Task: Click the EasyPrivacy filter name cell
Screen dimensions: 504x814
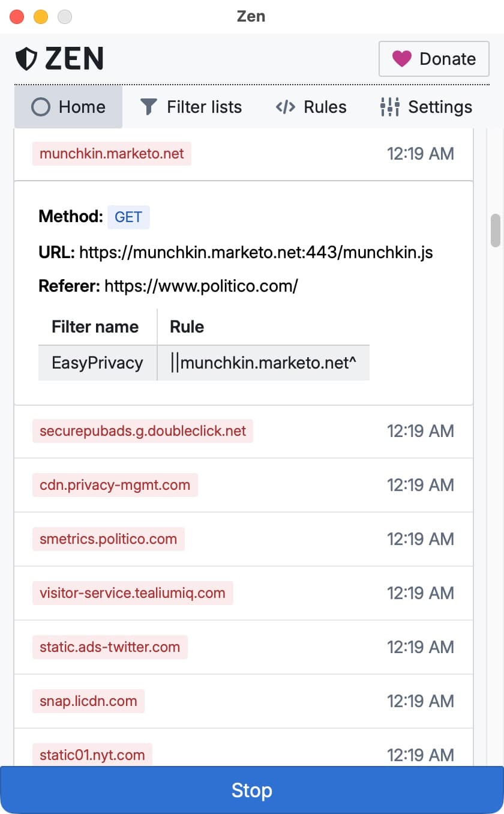Action: coord(97,363)
